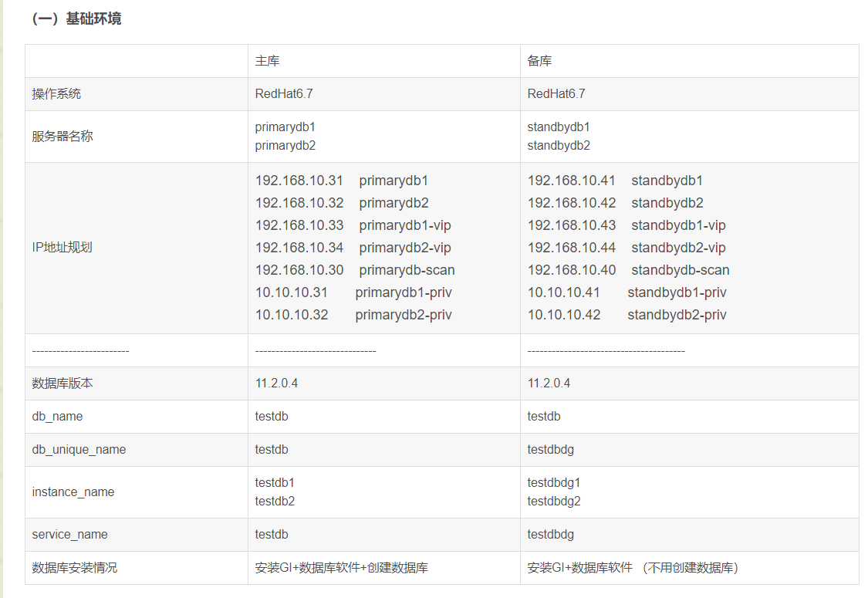The height and width of the screenshot is (598, 868).
Task: Click IP 192.168.10.32 primarydb2 line
Action: [x=342, y=203]
